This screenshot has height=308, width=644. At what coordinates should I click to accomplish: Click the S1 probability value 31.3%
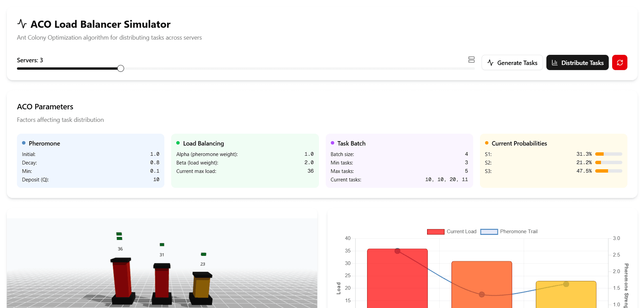click(x=584, y=154)
